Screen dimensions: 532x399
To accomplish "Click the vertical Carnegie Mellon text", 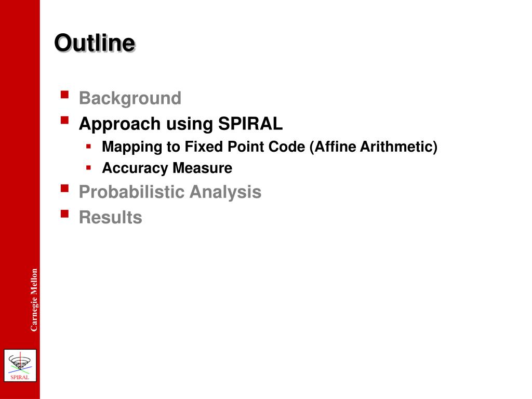I will click(x=34, y=300).
